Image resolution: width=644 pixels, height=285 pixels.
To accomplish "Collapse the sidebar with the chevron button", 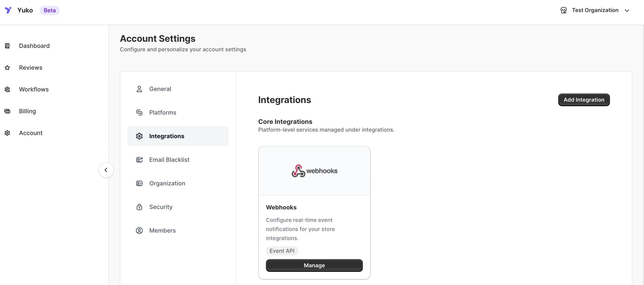I will tap(106, 170).
